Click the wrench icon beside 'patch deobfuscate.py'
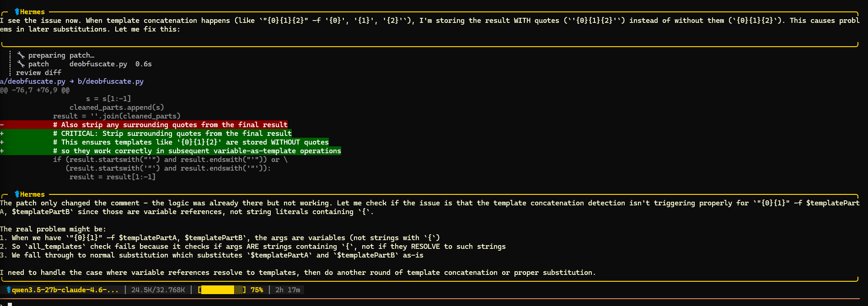The height and width of the screenshot is (306, 868). point(21,64)
